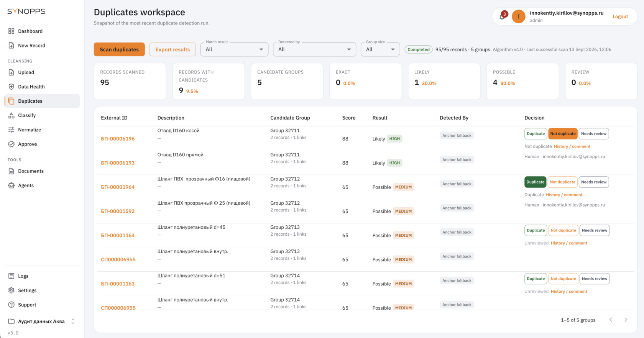Image resolution: width=644 pixels, height=338 pixels.
Task: Set Group 32713 to Needs review
Action: click(595, 230)
